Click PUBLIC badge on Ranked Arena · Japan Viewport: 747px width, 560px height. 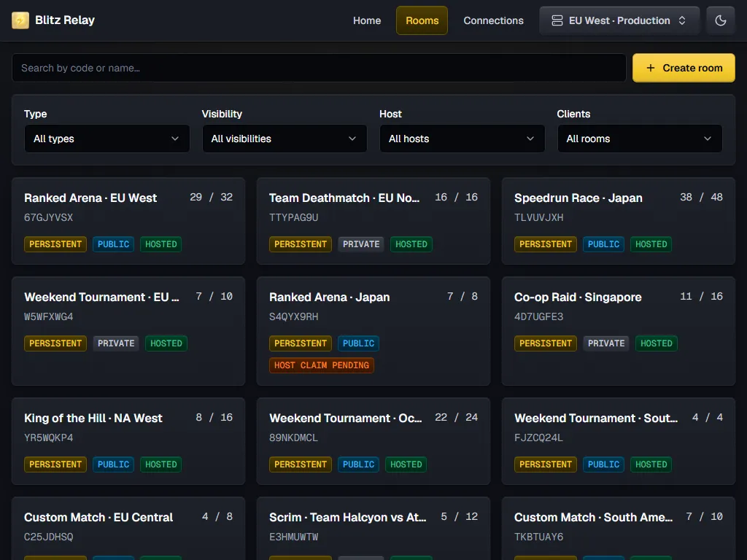[358, 343]
